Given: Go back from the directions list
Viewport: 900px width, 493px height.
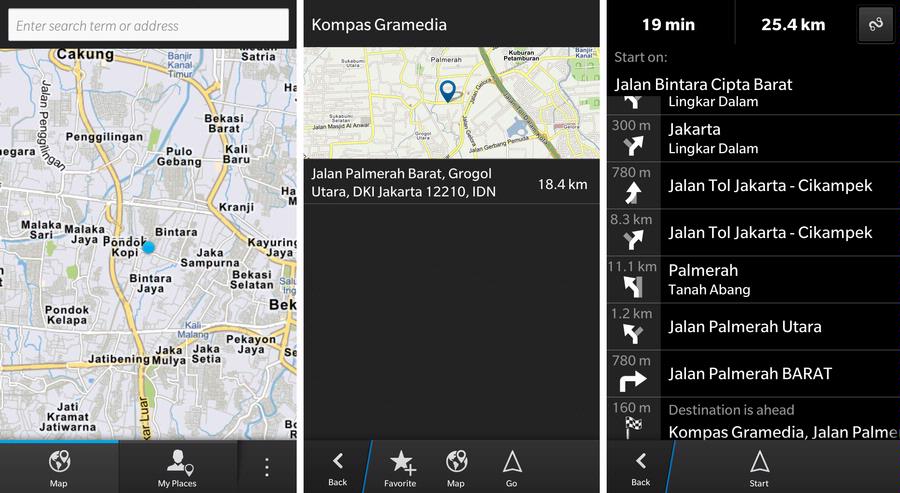Looking at the screenshot, I should [x=641, y=467].
